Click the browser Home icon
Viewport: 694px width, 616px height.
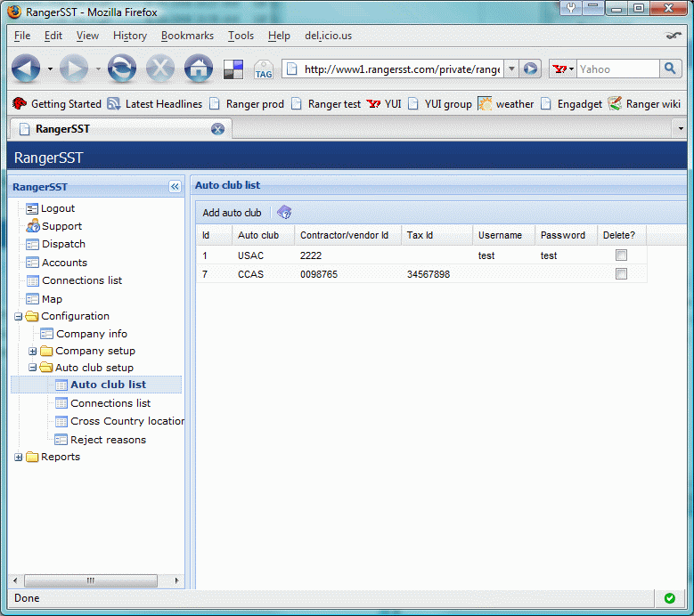(198, 69)
